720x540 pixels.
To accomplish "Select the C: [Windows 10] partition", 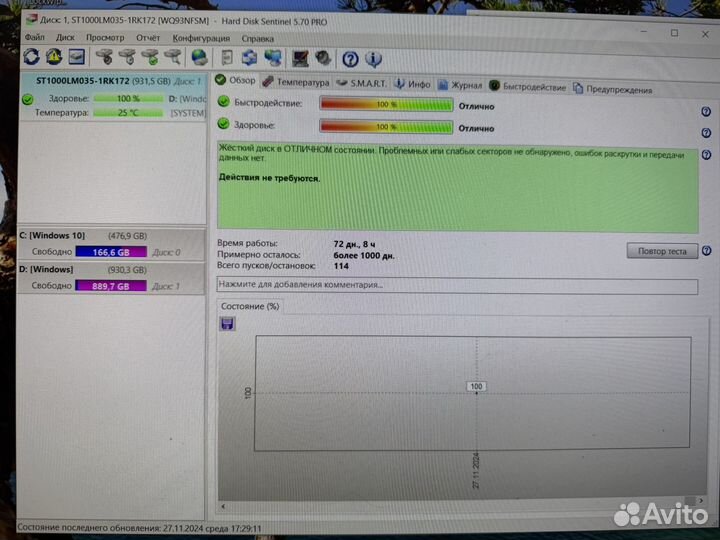I will pyautogui.click(x=52, y=235).
